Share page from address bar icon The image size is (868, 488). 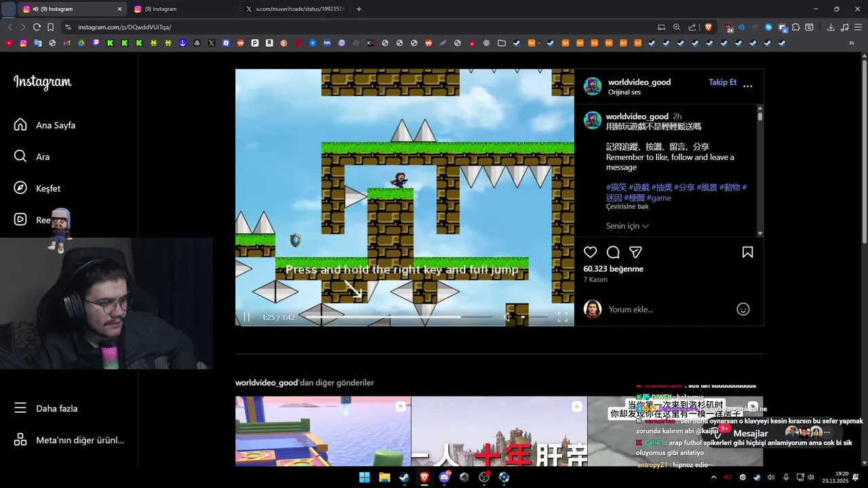click(x=692, y=27)
